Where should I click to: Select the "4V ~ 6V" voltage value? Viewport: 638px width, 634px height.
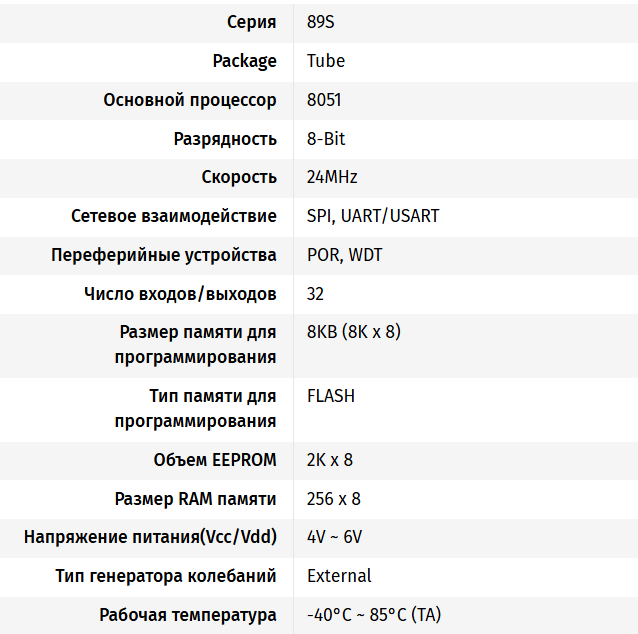tap(334, 537)
